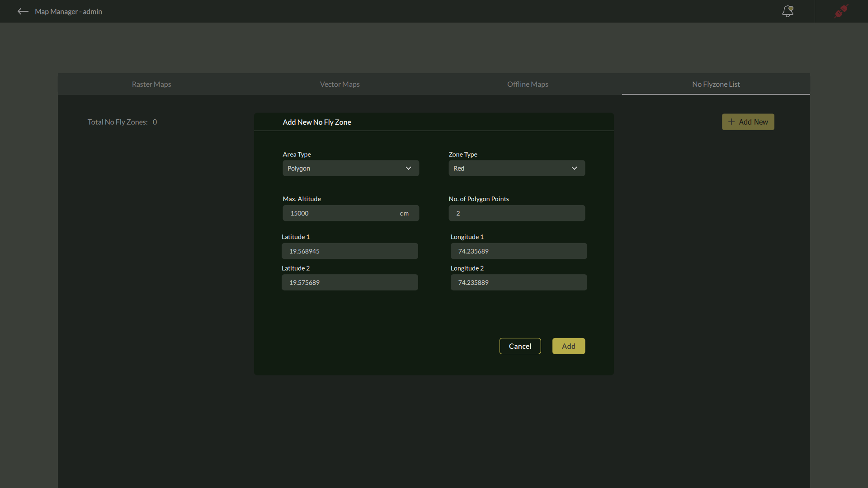This screenshot has width=868, height=488.
Task: Click the No. of Polygon Points field
Action: pyautogui.click(x=517, y=213)
